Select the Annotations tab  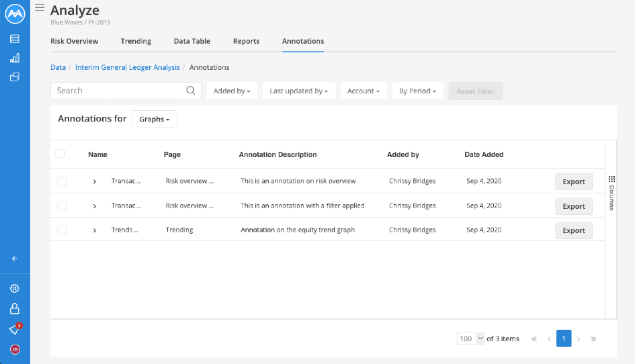pos(303,41)
